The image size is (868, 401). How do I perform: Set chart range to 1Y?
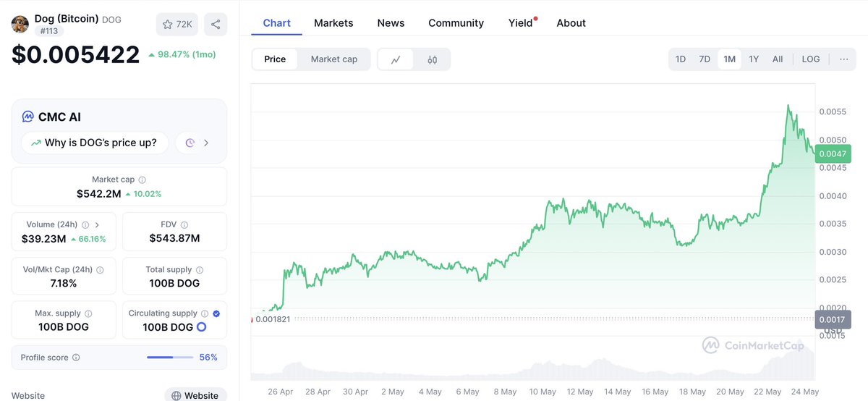(754, 59)
